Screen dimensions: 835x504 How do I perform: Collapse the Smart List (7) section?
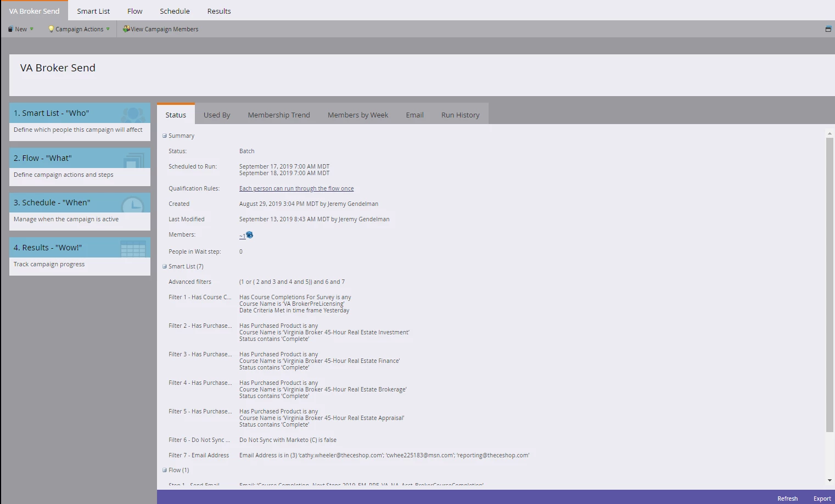pos(164,266)
